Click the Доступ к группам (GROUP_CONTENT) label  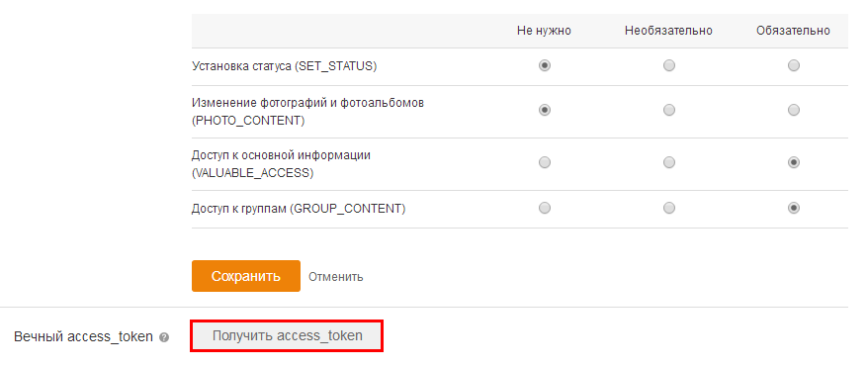tap(299, 209)
